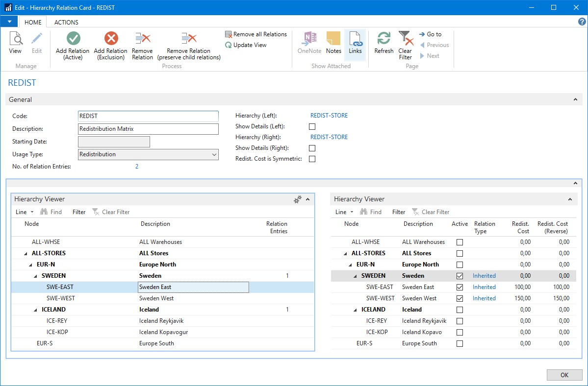The image size is (588, 386).
Task: Click the help question mark icon
Action: pyautogui.click(x=582, y=22)
